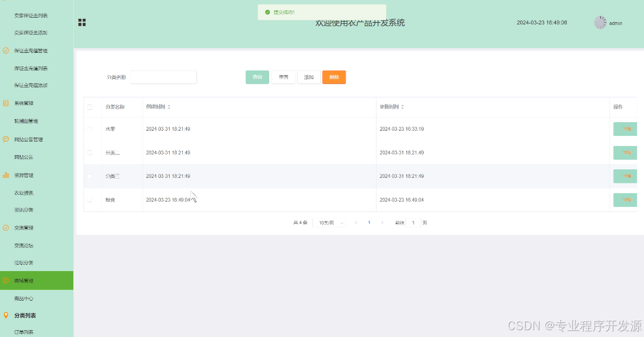The height and width of the screenshot is (337, 644).
Task: Open 商品中心 in sidebar
Action: [x=23, y=298]
